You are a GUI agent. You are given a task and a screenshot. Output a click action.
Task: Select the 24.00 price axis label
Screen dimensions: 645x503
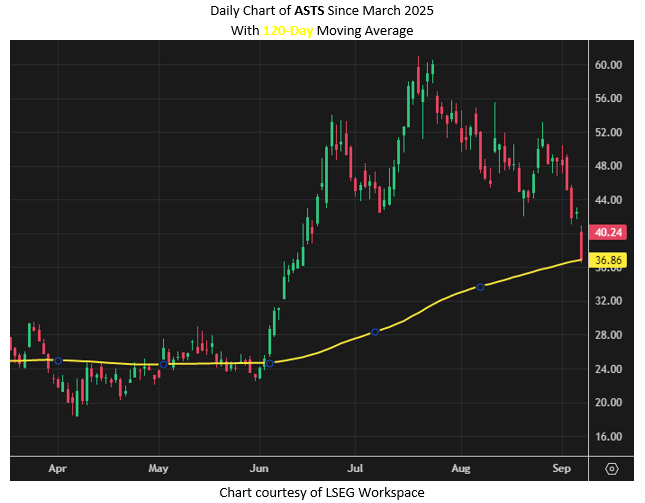pos(608,369)
